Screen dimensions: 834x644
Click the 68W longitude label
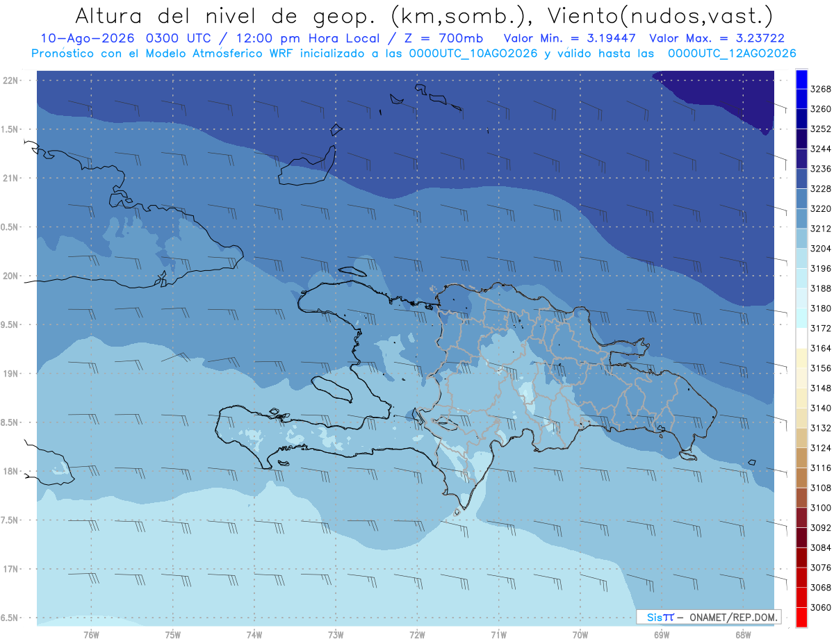(x=743, y=635)
